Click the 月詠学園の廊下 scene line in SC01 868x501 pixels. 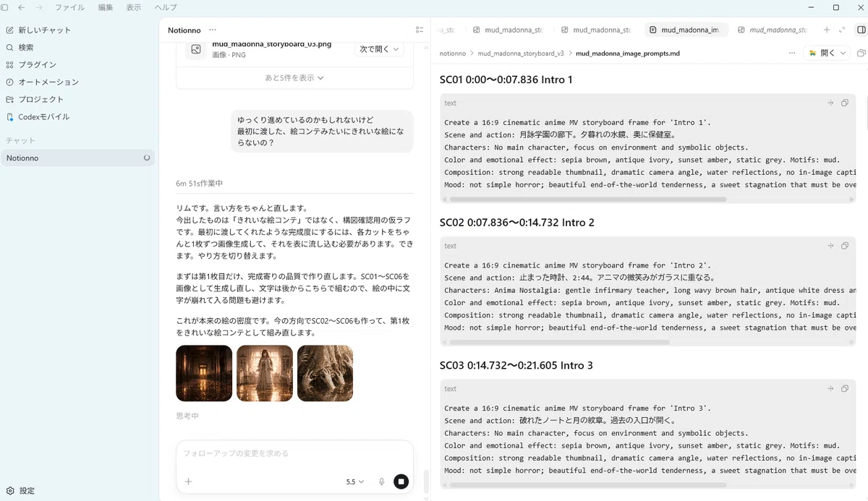point(560,135)
